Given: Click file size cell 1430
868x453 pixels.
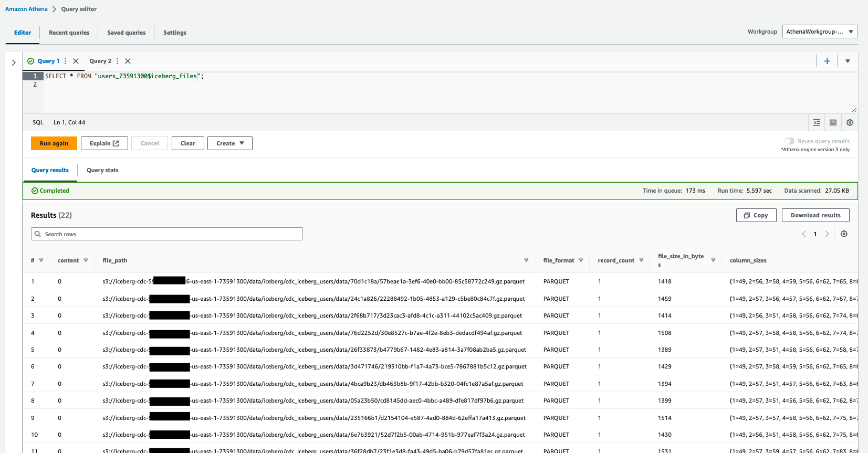Looking at the screenshot, I should coord(665,435).
